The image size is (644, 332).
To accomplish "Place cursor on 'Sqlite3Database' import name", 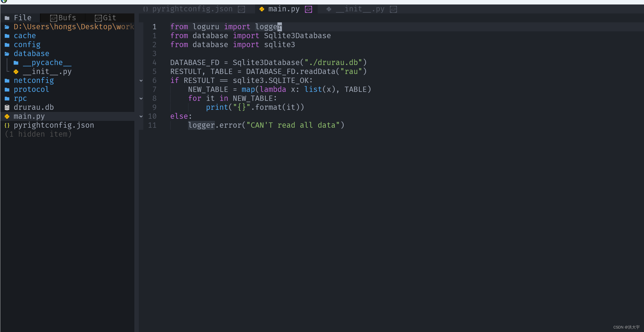I will tap(297, 36).
